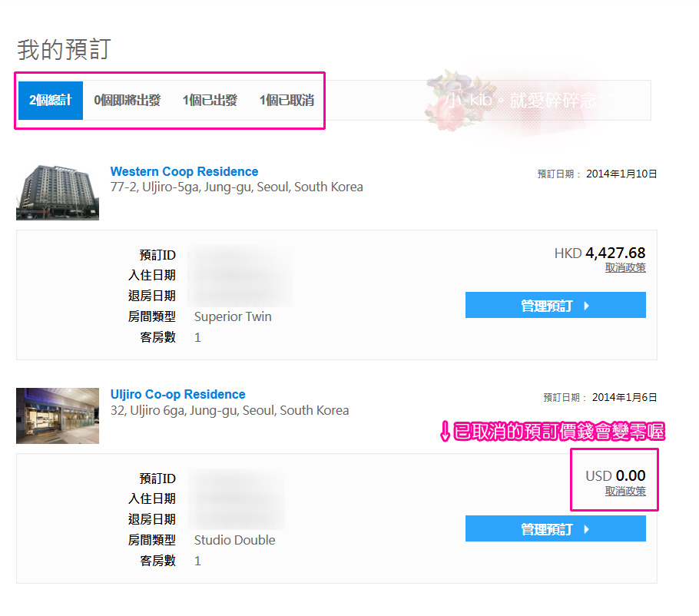View 取消政策 under USD 0.00
The height and width of the screenshot is (616, 699).
[x=625, y=492]
